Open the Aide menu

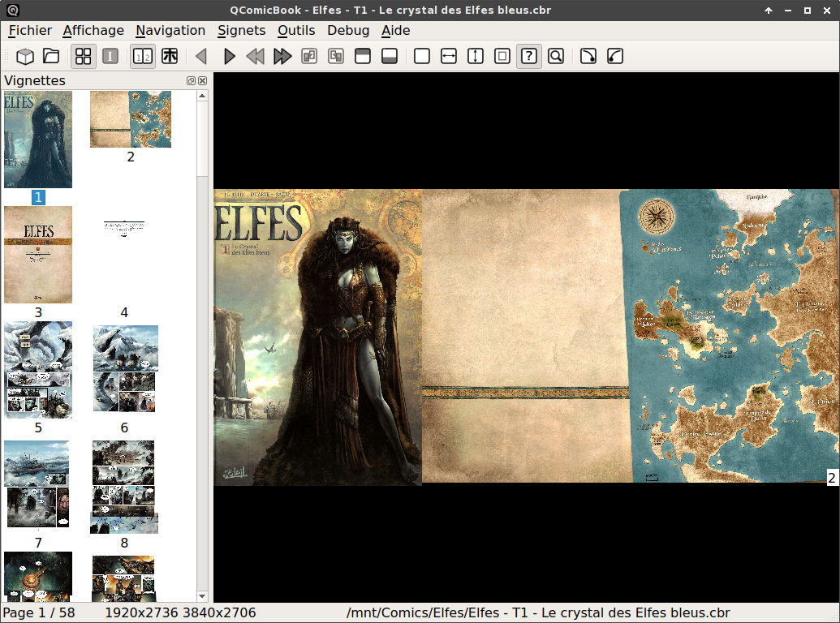click(396, 31)
